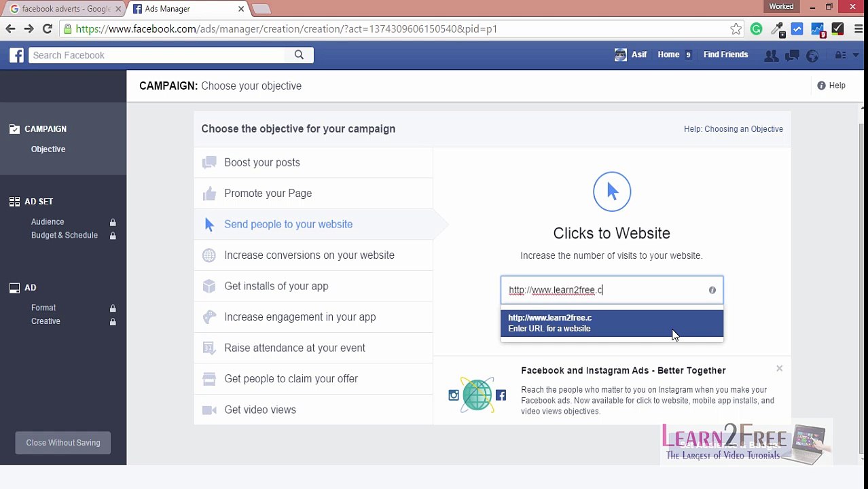This screenshot has height=489, width=868.
Task: Click the info icon in URL field
Action: tap(712, 290)
